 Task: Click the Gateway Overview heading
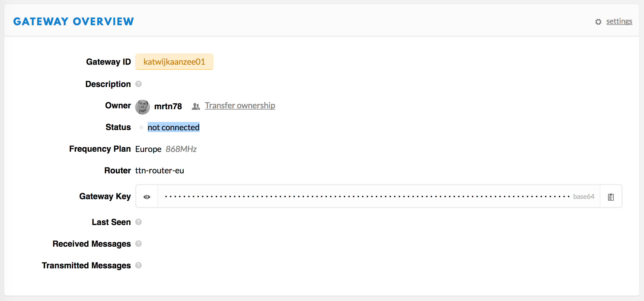pos(74,22)
